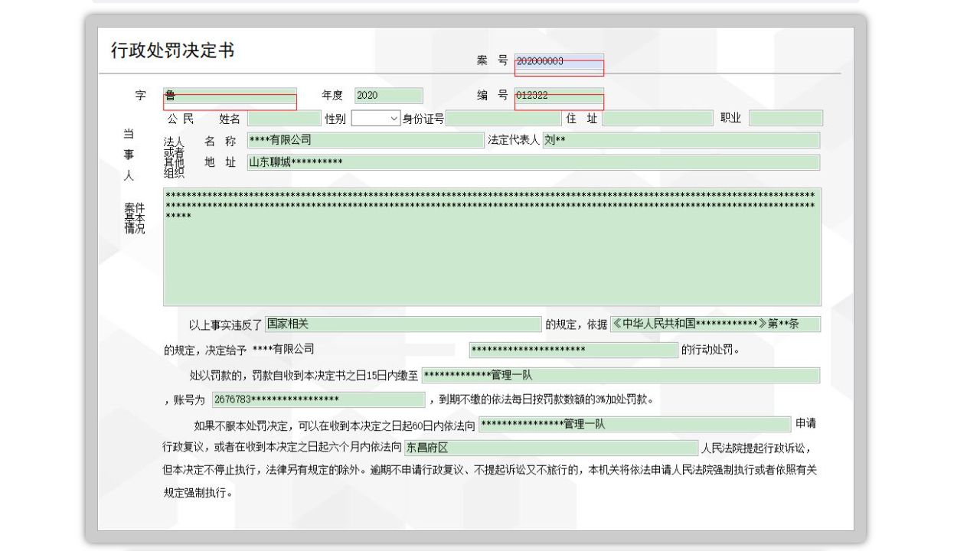Click the 住址 citizen address field
The image size is (980, 551).
coord(658,118)
